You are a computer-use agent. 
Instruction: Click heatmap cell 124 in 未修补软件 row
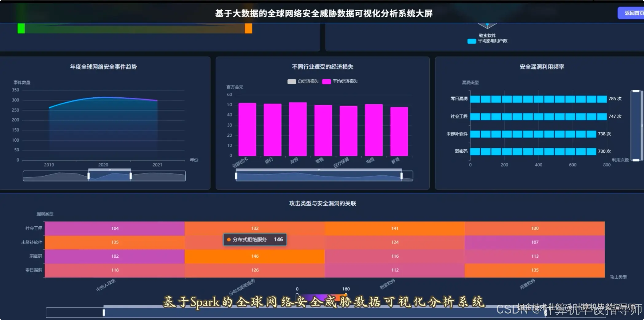[x=395, y=242]
